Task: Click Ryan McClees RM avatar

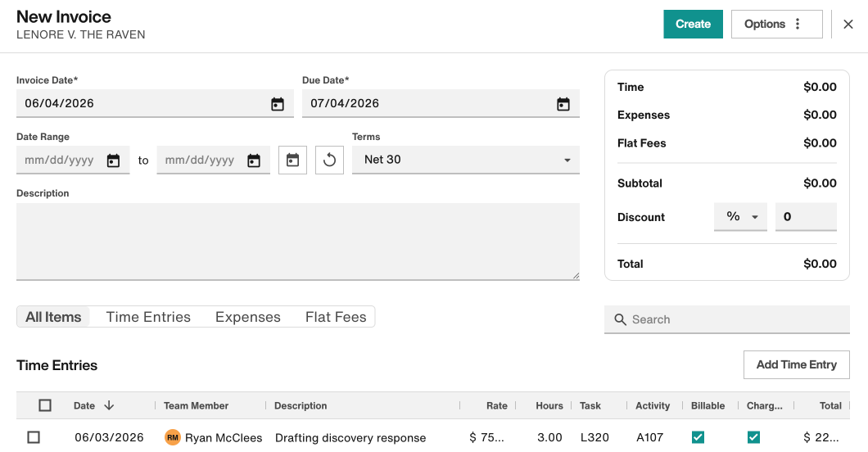Action: point(173,437)
